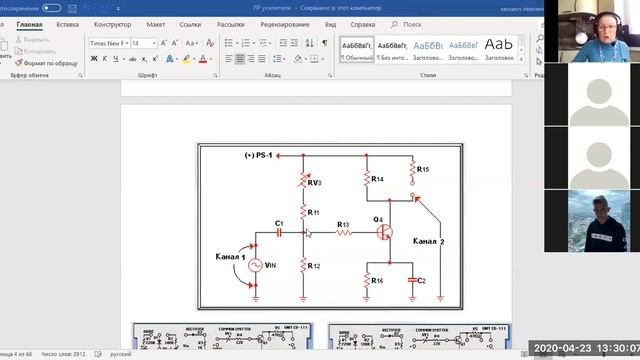Click the Вырезать cut button
This screenshot has height=360, width=640.
pos(33,40)
